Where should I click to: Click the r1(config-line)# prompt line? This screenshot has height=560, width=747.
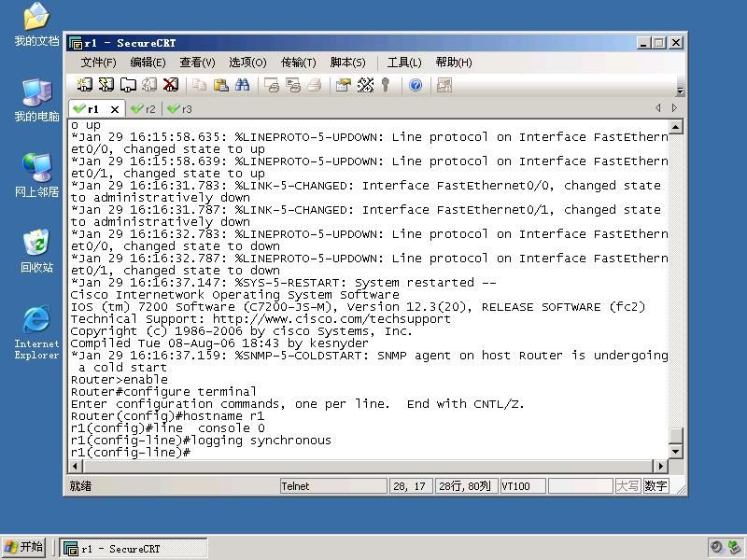(x=131, y=453)
